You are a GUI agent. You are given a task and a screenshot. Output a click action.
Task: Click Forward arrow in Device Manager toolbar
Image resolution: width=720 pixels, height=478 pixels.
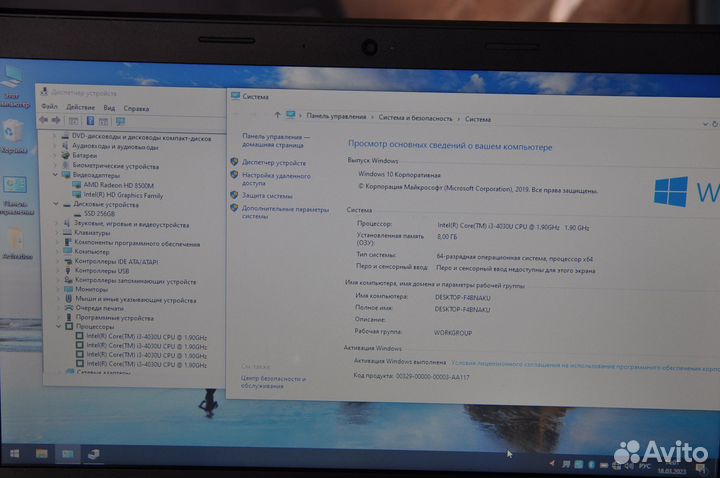tap(56, 120)
